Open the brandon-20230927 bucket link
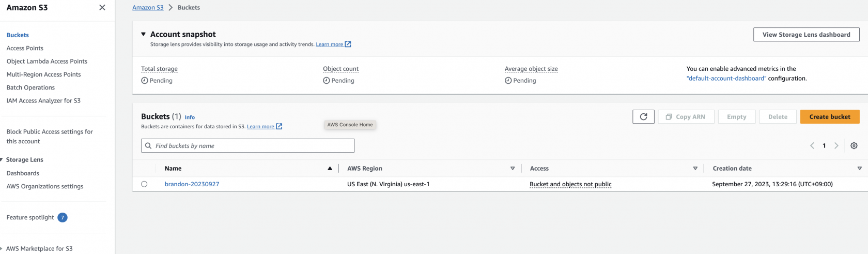Viewport: 868px width, 254px height. (192, 184)
